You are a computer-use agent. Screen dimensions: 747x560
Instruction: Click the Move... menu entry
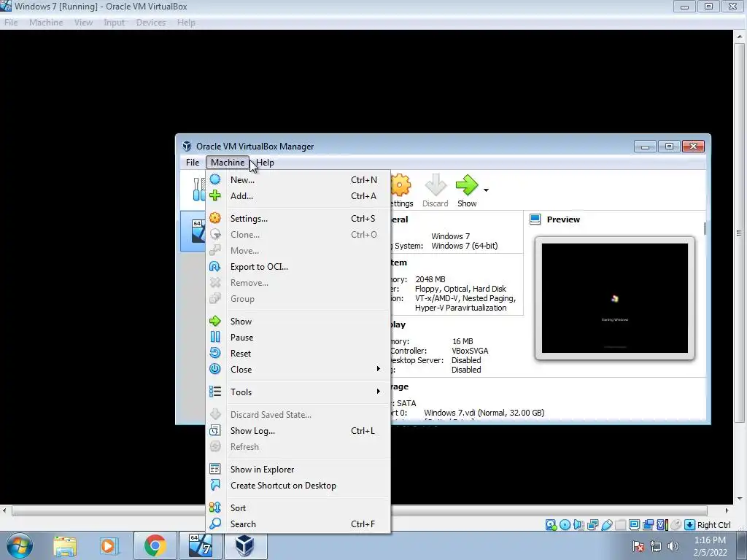pos(298,251)
